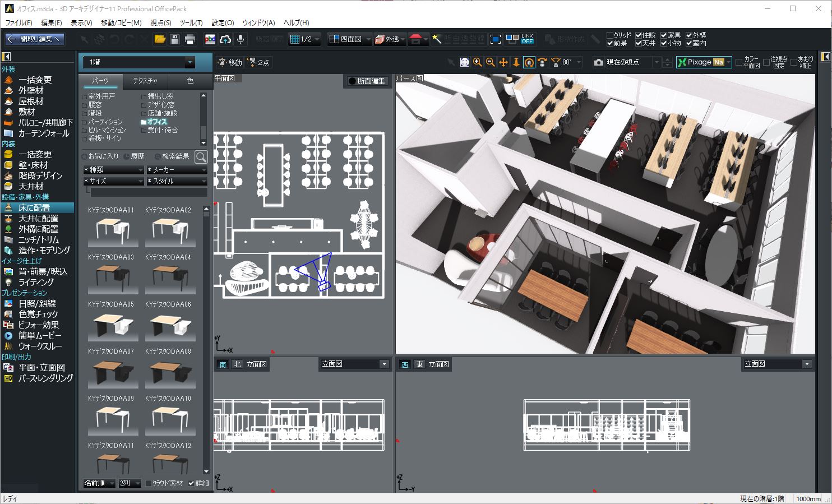Click the zoom out magnifier icon

(490, 62)
